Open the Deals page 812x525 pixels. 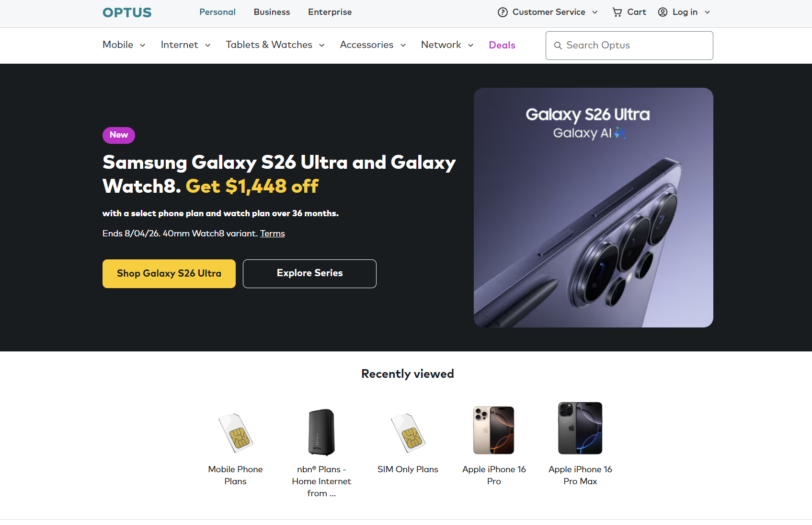502,45
